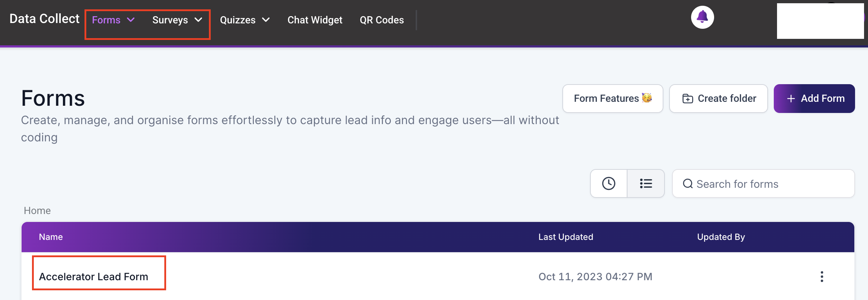Switch to recent view with clock icon
Screen dimensions: 868x300
pyautogui.click(x=609, y=183)
